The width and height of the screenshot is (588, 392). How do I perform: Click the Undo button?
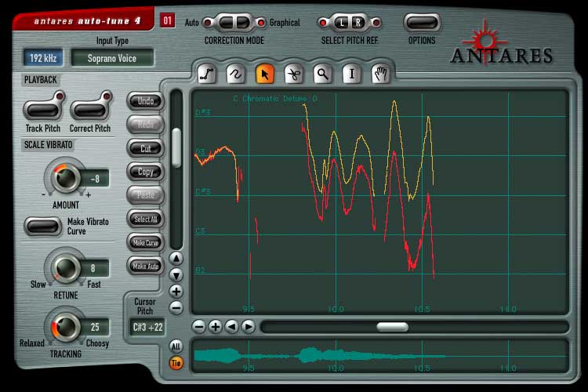pos(146,101)
